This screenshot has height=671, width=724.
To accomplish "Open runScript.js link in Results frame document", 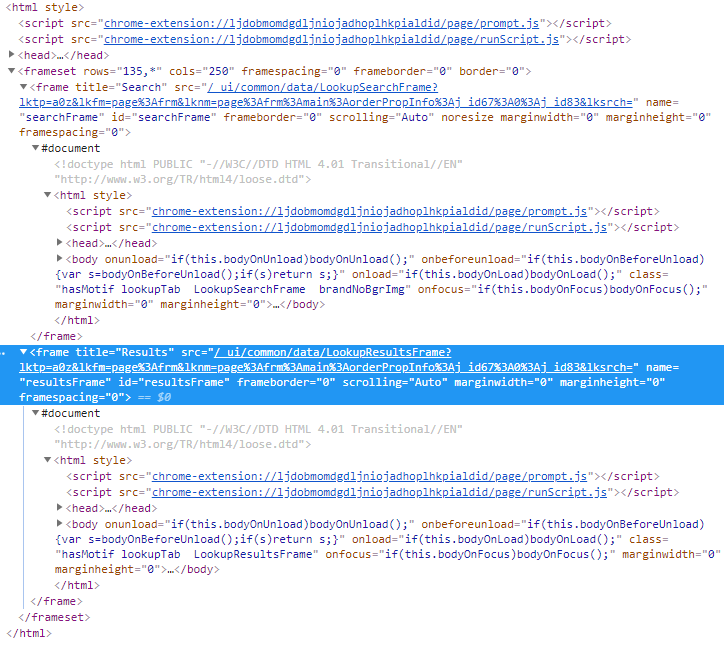I will tap(379, 492).
